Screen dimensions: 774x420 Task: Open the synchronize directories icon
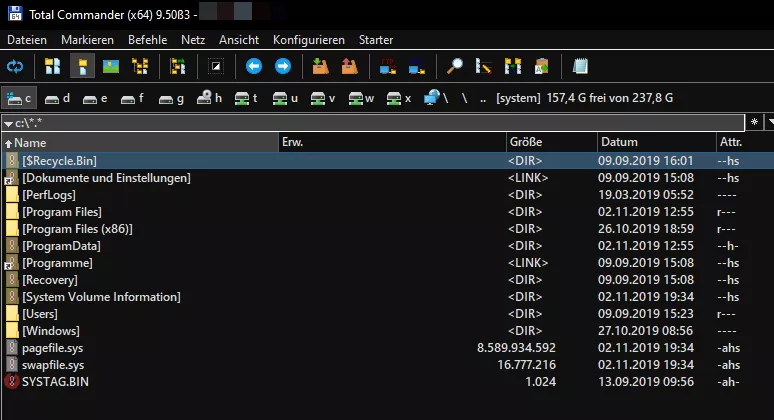pos(512,66)
